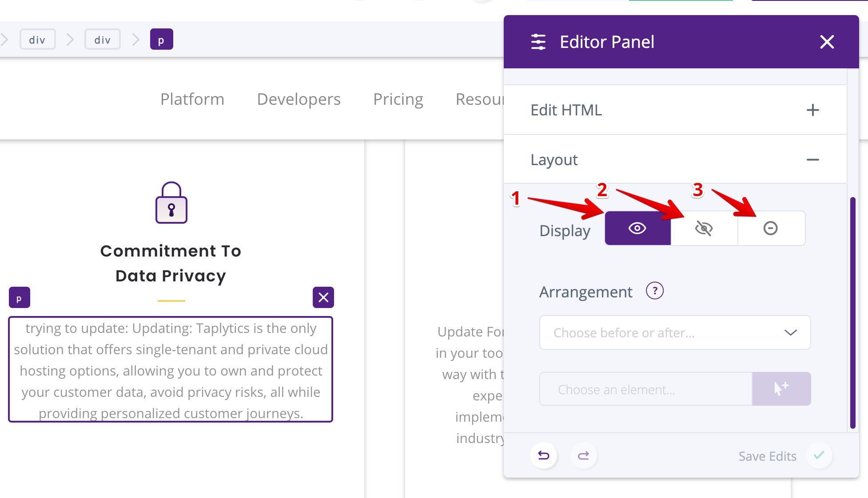Screen dimensions: 868x498
Task: Click the redo arrow icon
Action: click(x=584, y=456)
